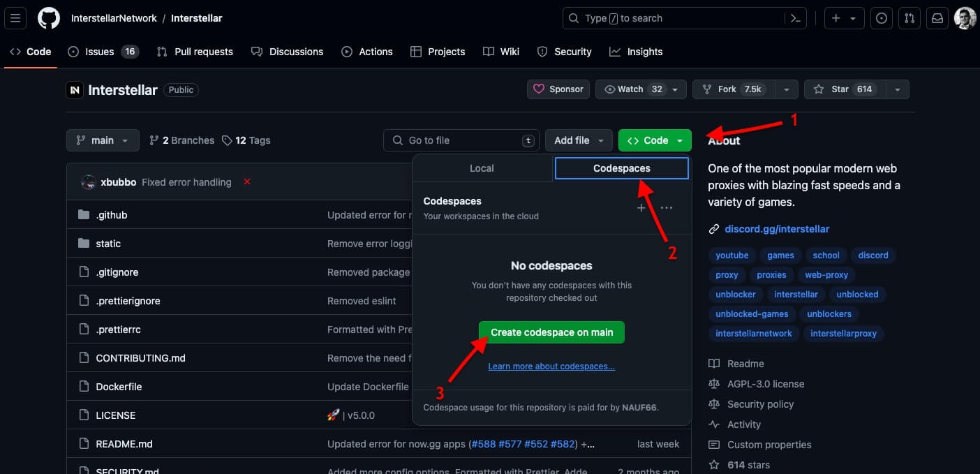This screenshot has height=474, width=980.
Task: Open the discord.gg/interstellar link
Action: [x=777, y=229]
